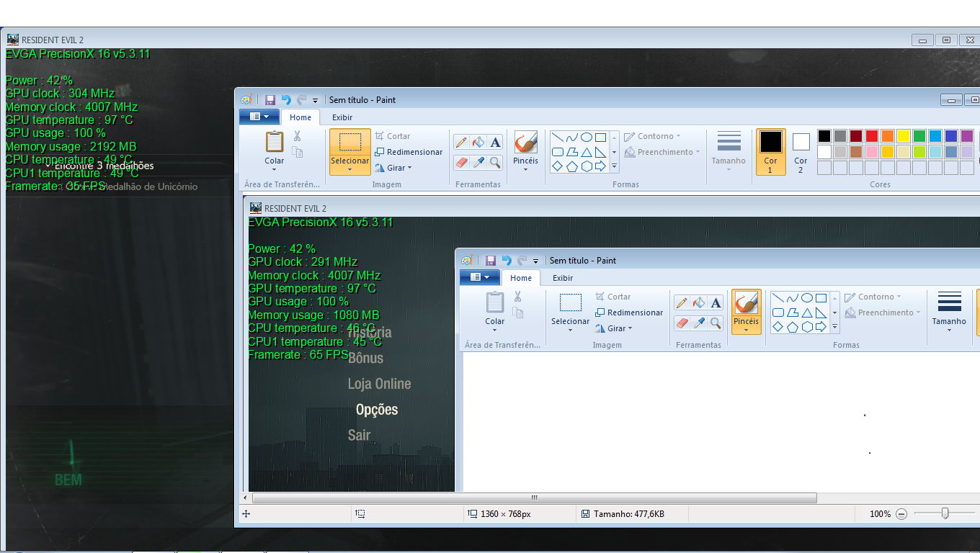
Task: Click the scissors Cut icon in outer Paint ribbon
Action: (x=297, y=136)
